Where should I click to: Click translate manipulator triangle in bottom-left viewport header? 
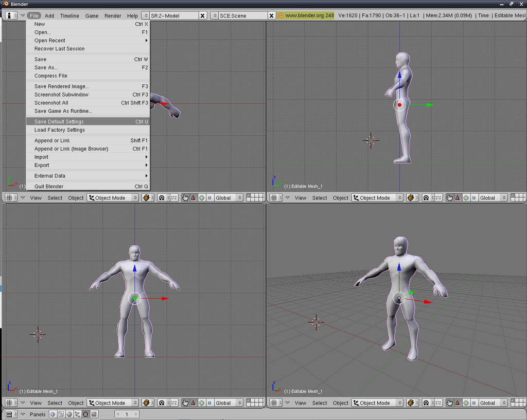(x=194, y=403)
